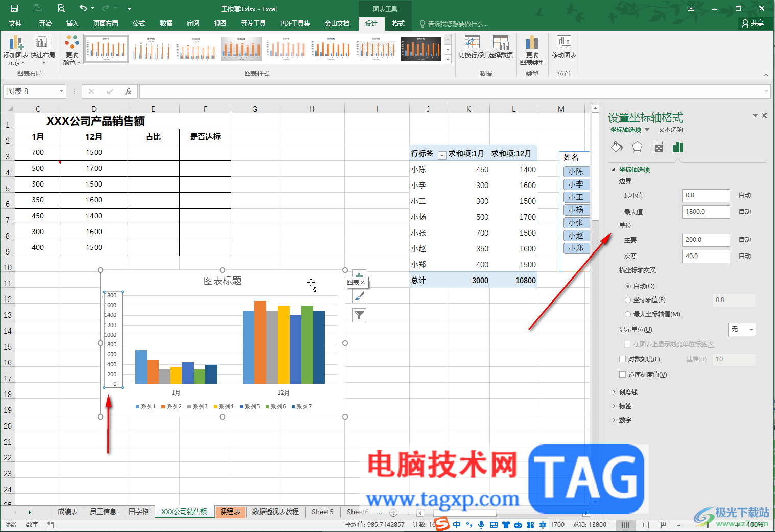The width and height of the screenshot is (775, 532).
Task: Switch to the Formulas ribbon tab
Action: (139, 24)
